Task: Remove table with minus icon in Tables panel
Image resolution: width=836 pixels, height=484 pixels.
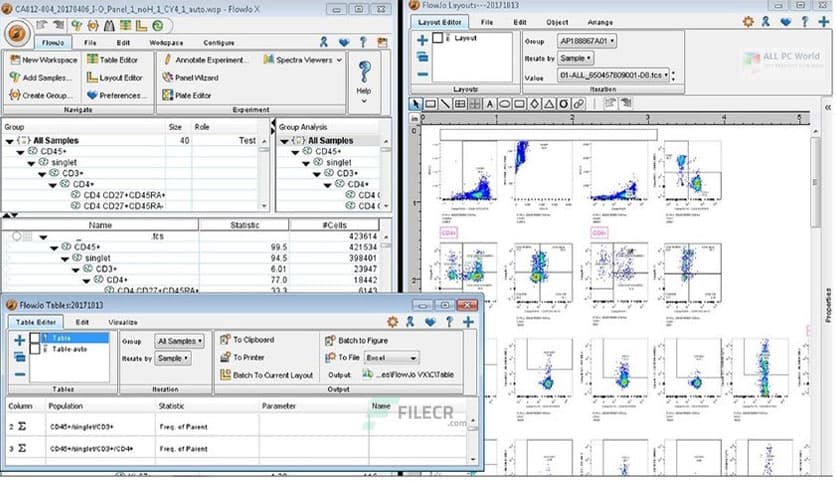Action: click(x=20, y=374)
